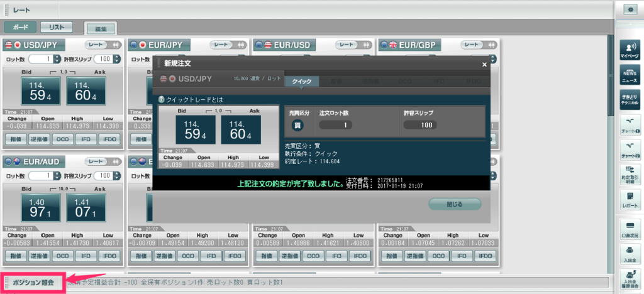Click the 注文ロット数 field in the order dialog
Image resolution: width=644 pixels, height=294 pixels.
click(x=336, y=126)
